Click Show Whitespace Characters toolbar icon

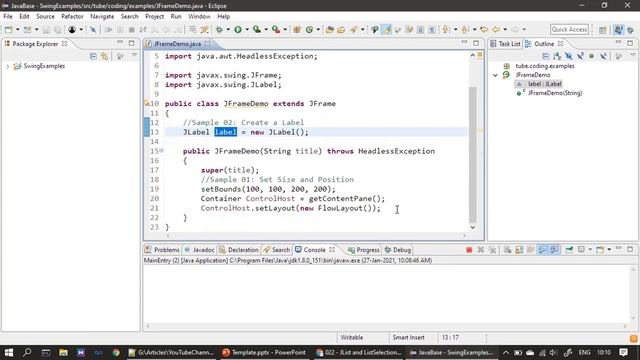coord(432,29)
